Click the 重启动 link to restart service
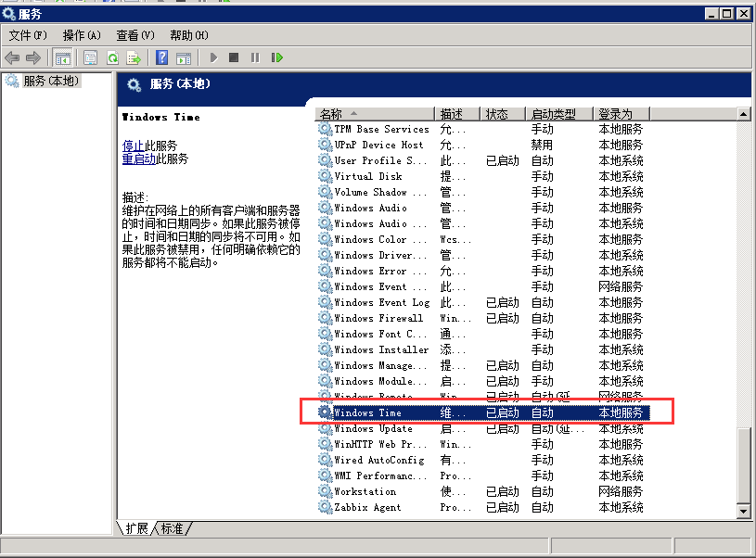The width and height of the screenshot is (756, 558). tap(138, 159)
